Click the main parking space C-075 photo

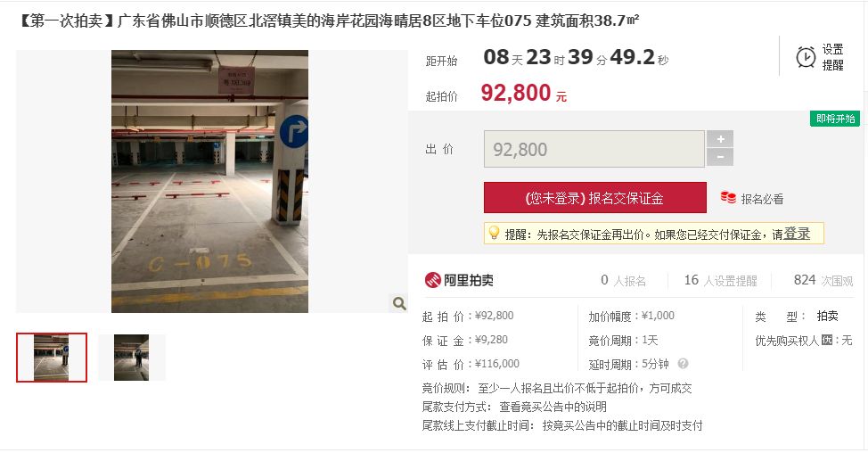point(209,182)
